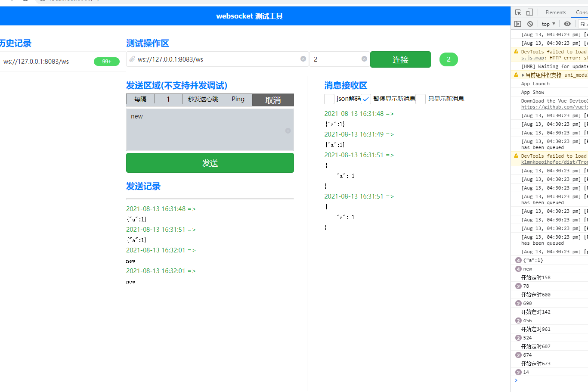Clear console with the ban icon
This screenshot has width=588, height=392.
point(530,24)
